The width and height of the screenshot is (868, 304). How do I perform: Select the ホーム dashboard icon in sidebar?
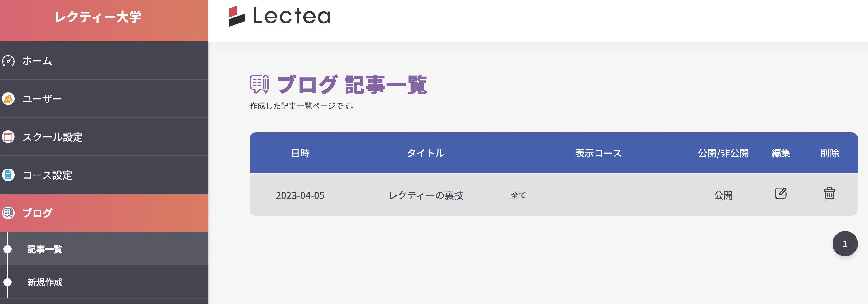[x=9, y=61]
